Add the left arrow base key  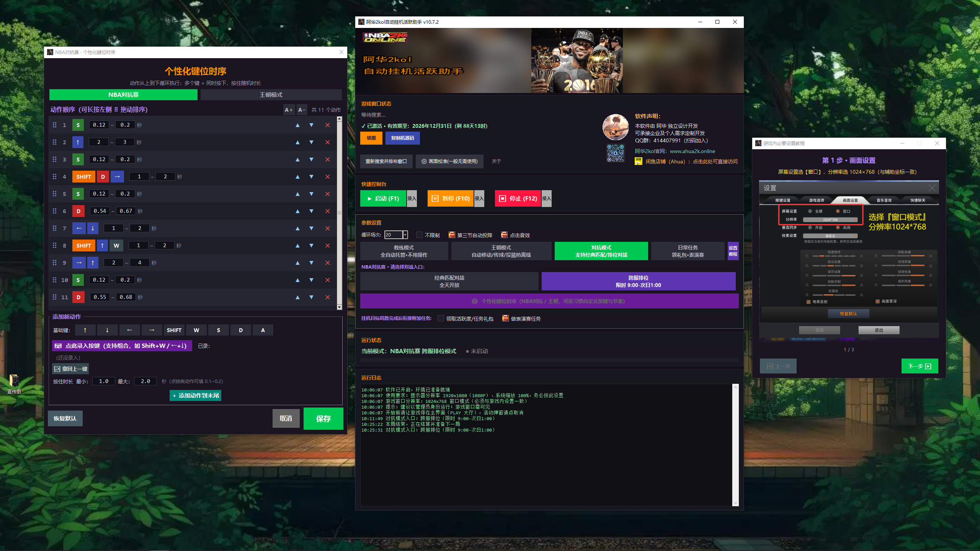pyautogui.click(x=129, y=330)
